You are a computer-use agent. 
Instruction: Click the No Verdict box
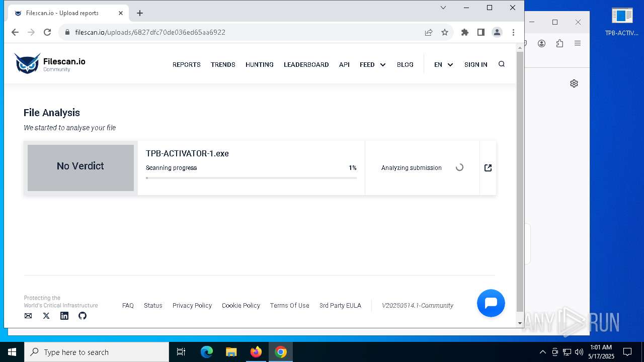80,168
